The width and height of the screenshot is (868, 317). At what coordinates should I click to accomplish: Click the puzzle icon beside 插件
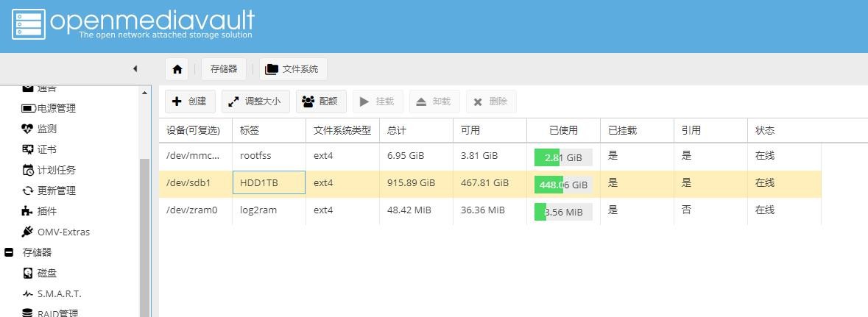pyautogui.click(x=27, y=211)
